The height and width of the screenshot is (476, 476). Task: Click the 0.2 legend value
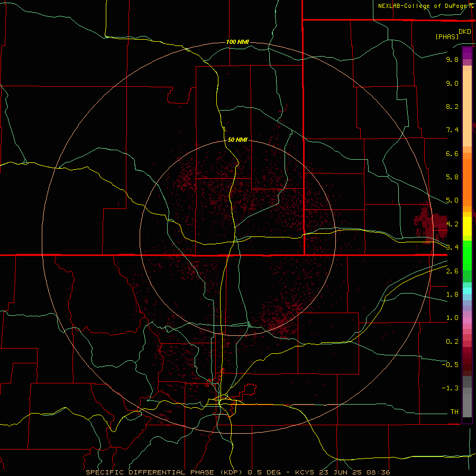[452, 342]
